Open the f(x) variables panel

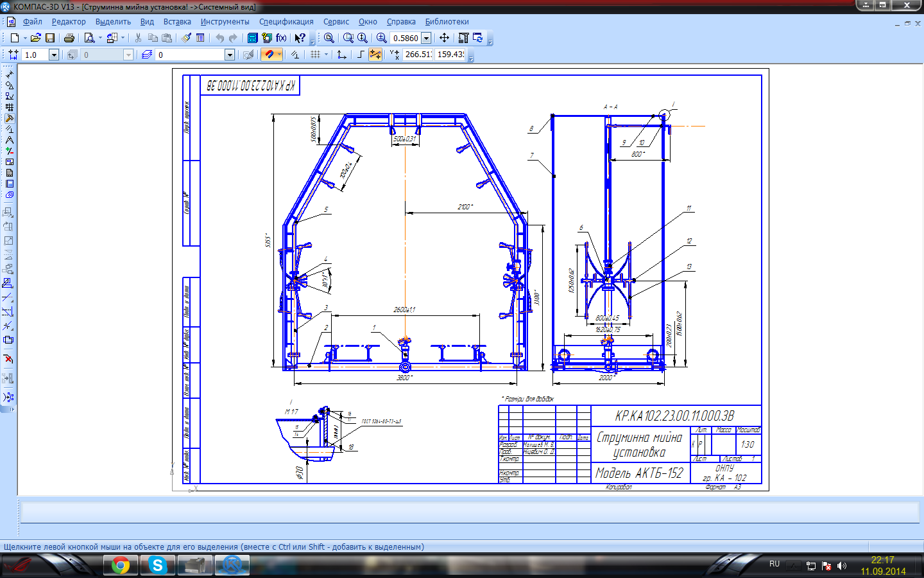pos(281,38)
